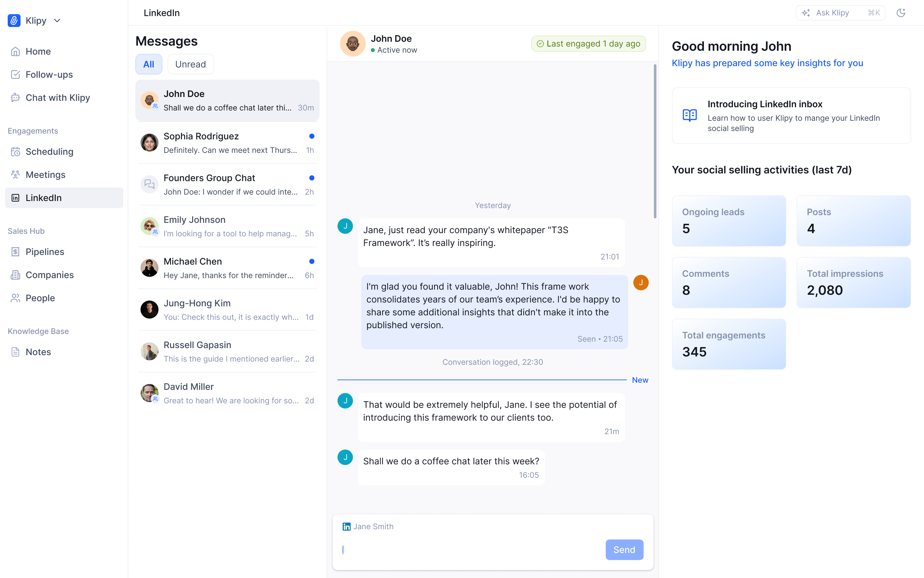Open Michael Chen conversation
924x578 pixels.
pos(227,268)
